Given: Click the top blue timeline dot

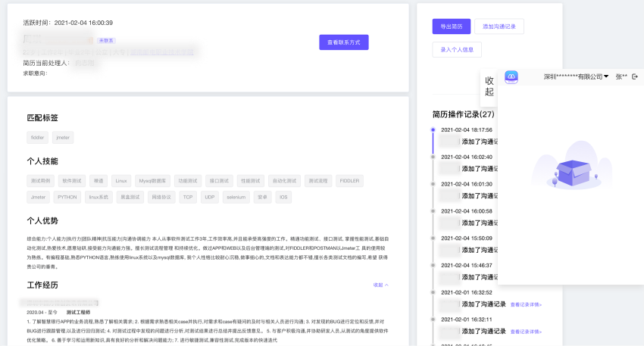Looking at the screenshot, I should pyautogui.click(x=433, y=130).
